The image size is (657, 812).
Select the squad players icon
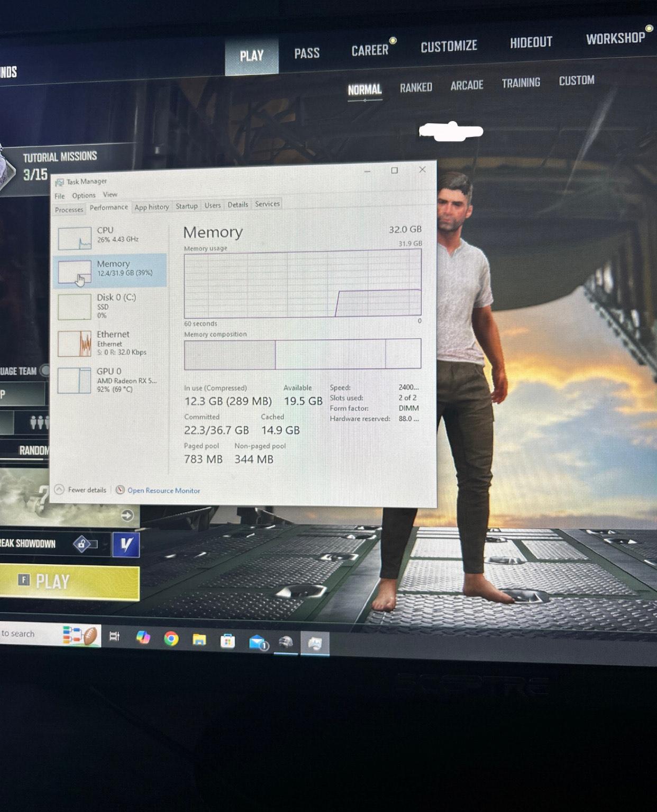[39, 422]
